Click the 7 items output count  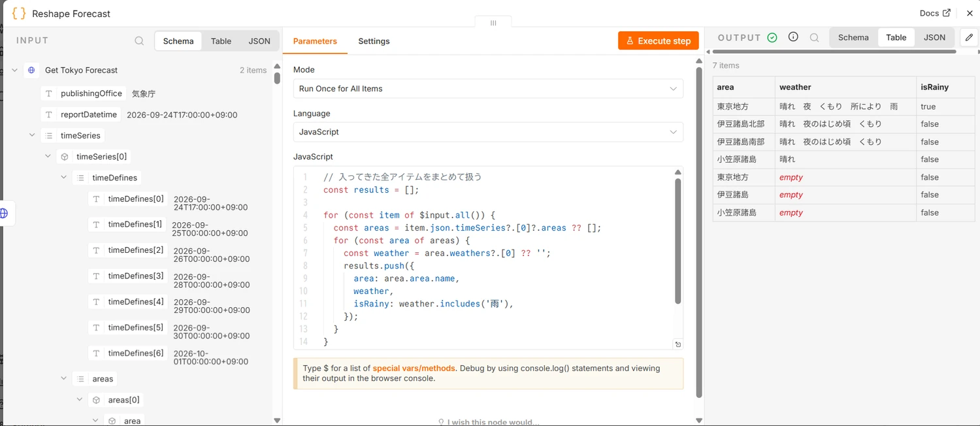(x=726, y=65)
